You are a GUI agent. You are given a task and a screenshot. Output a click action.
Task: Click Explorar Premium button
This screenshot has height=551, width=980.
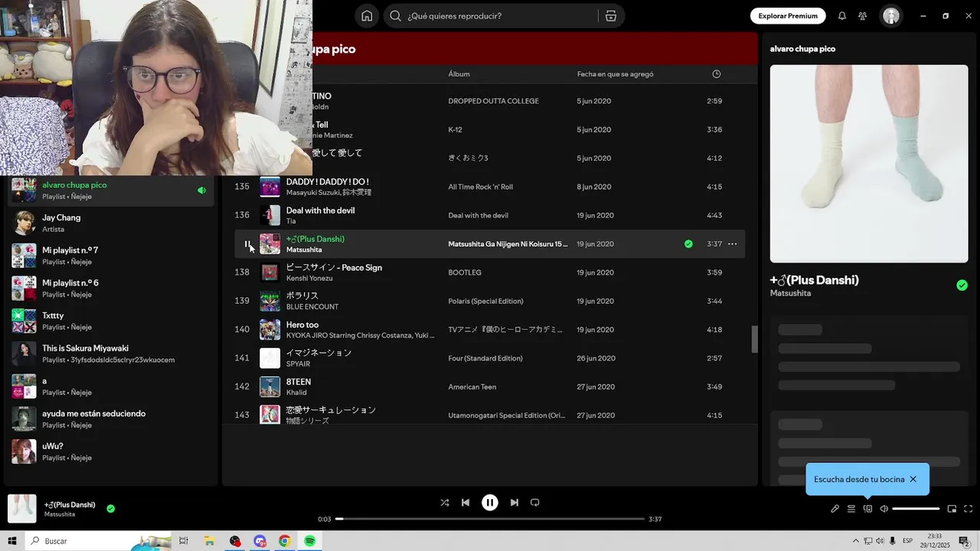click(788, 16)
